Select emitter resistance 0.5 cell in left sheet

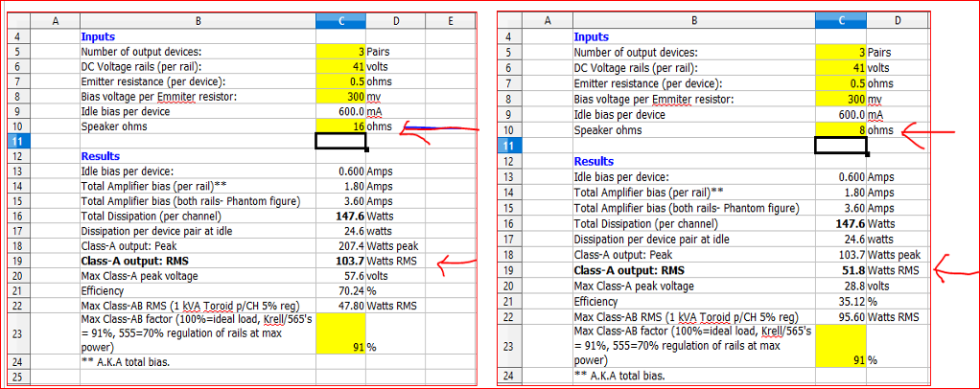point(340,81)
